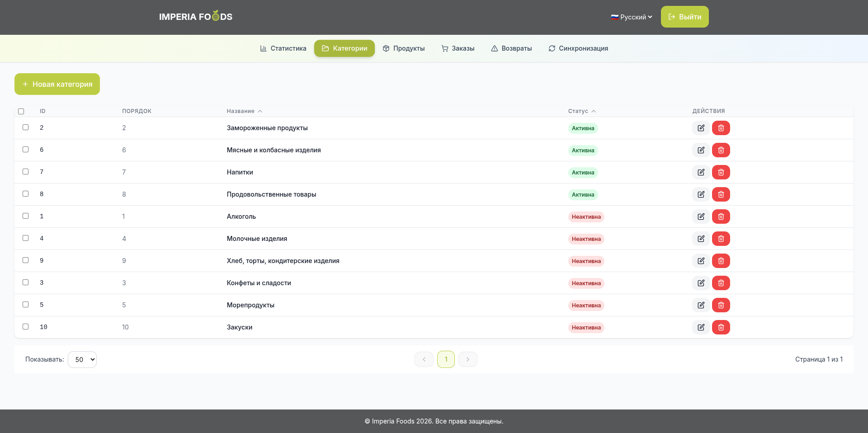Edit the Алкоголь category

coord(701,216)
